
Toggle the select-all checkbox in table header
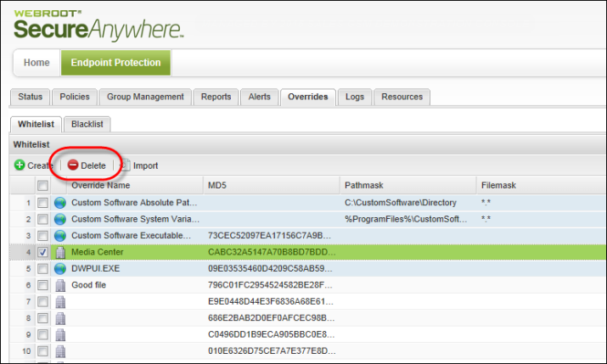click(42, 186)
